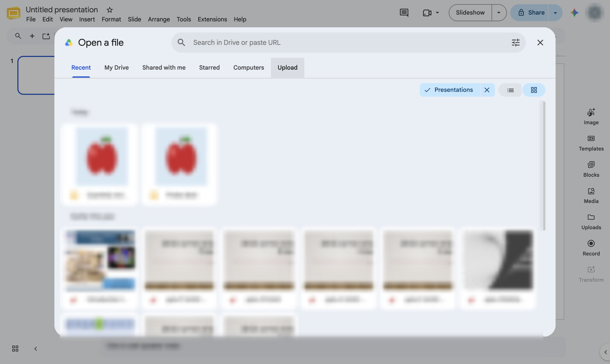Remove the Presentations filter chip

tap(487, 90)
